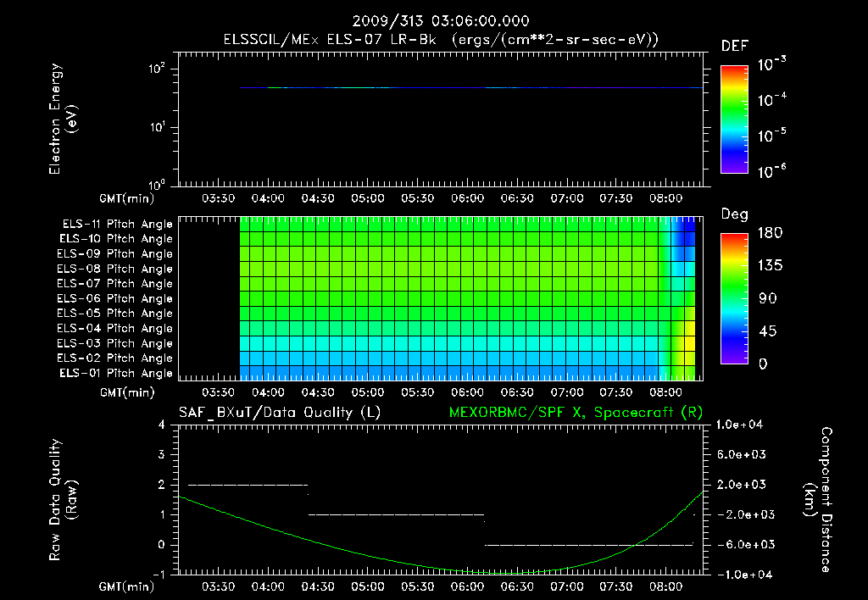Select the ELS-08 Pitch Angle row label
This screenshot has width=868, height=600.
point(115,269)
